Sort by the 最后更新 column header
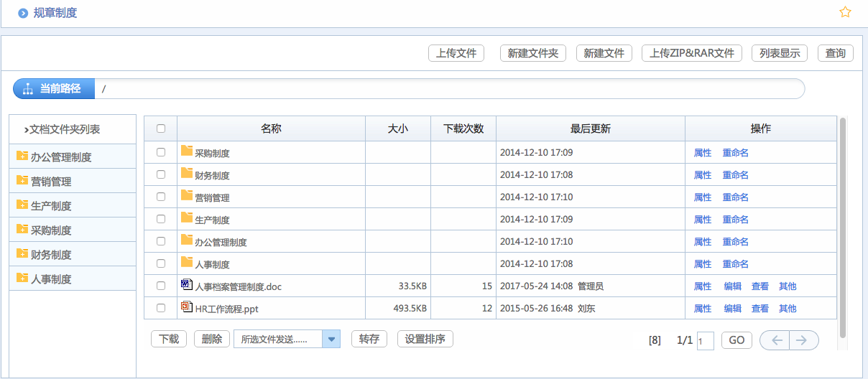This screenshot has height=379, width=868. (590, 128)
